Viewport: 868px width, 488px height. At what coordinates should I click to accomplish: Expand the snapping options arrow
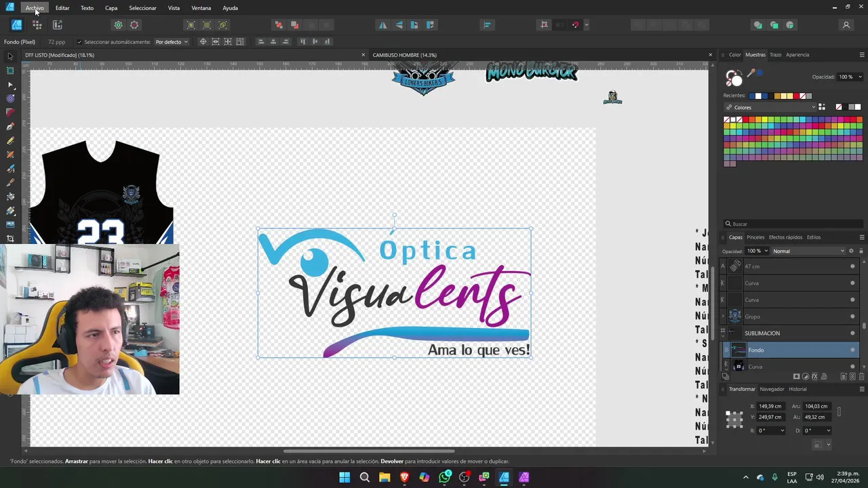click(x=587, y=25)
